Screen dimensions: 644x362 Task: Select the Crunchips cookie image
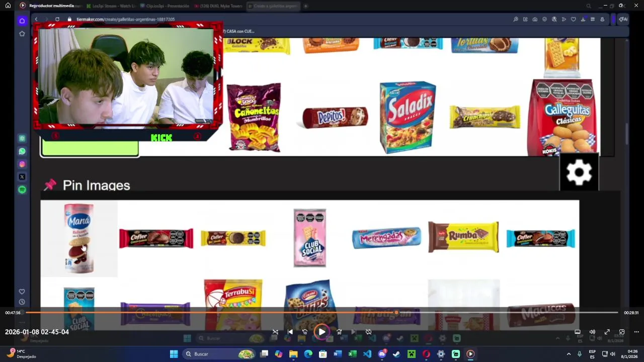click(485, 117)
